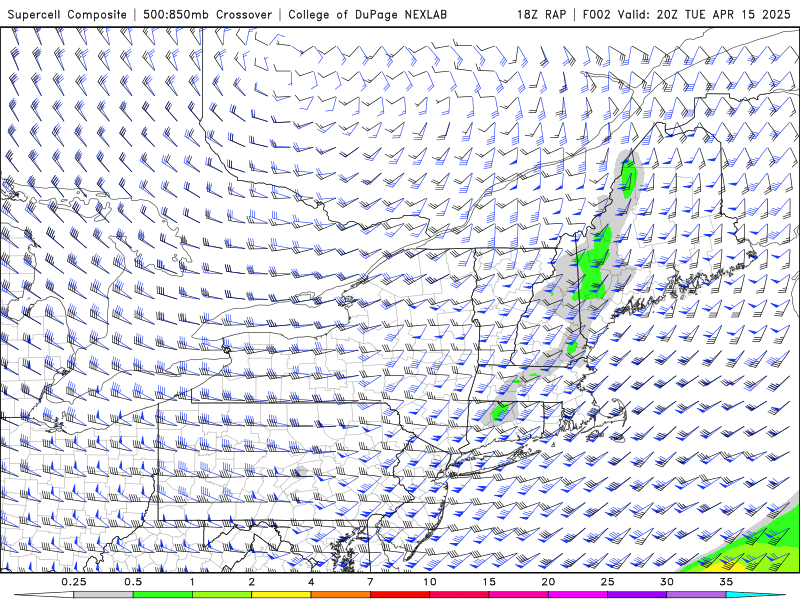The width and height of the screenshot is (800, 600).
Task: Click the "Supercell Composite" title text
Action: point(67,14)
